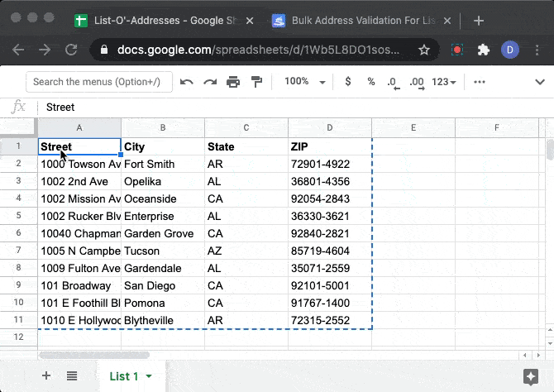Image resolution: width=554 pixels, height=392 pixels.
Task: Expand the List 1 sheet tab menu
Action: tap(149, 376)
